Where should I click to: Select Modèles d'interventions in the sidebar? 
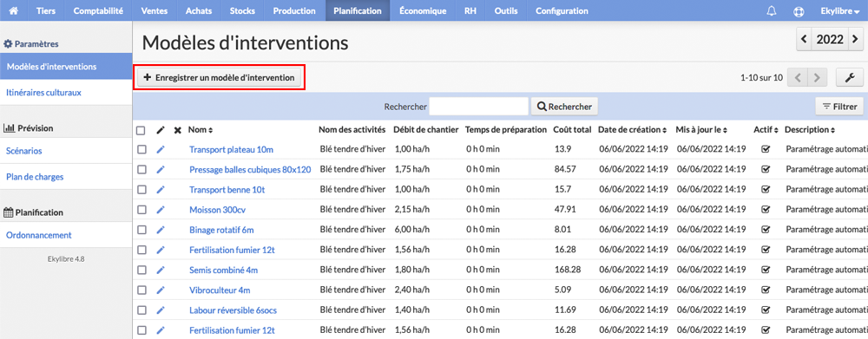[66, 67]
